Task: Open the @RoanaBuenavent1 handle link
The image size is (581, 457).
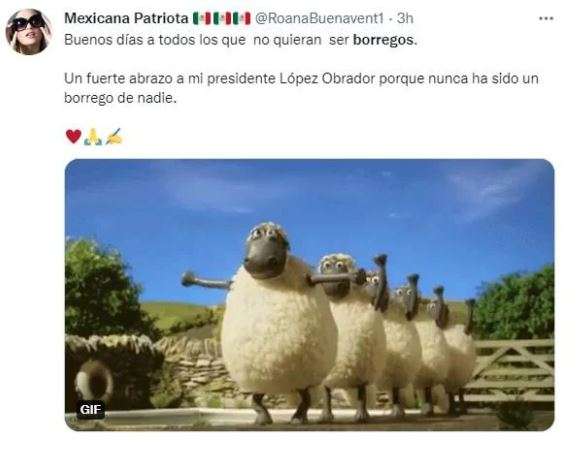Action: point(319,18)
